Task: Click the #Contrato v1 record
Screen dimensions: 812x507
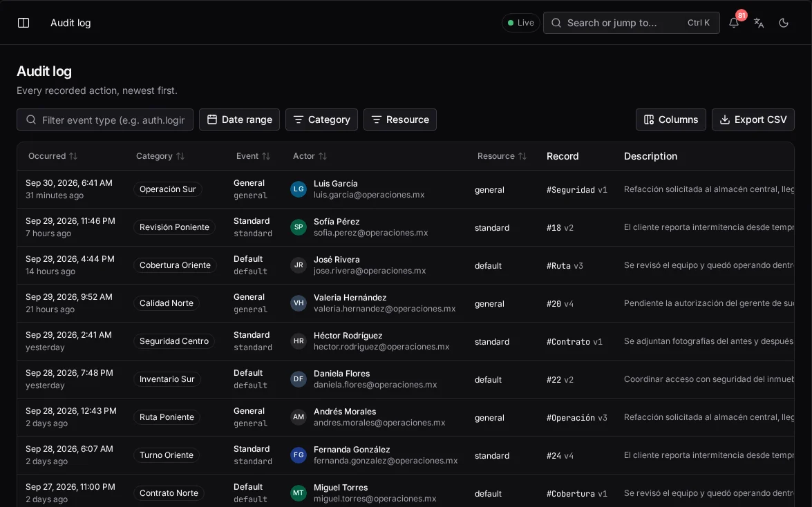Action: pyautogui.click(x=574, y=342)
